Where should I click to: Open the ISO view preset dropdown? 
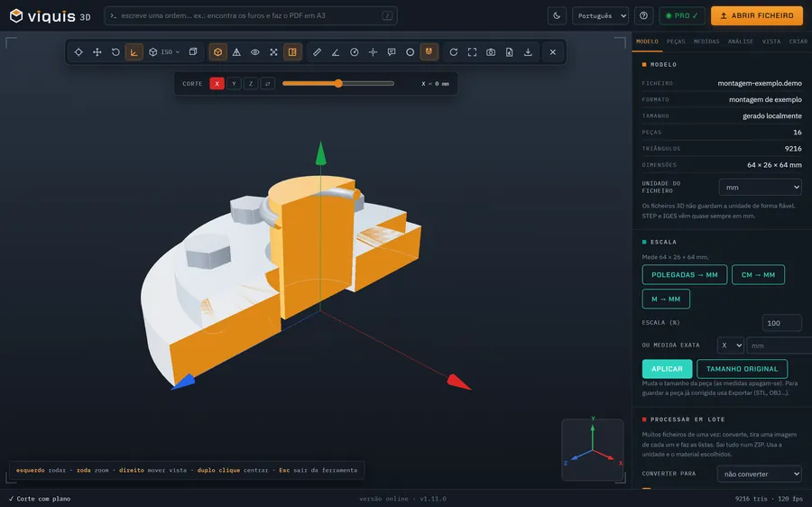coord(164,52)
